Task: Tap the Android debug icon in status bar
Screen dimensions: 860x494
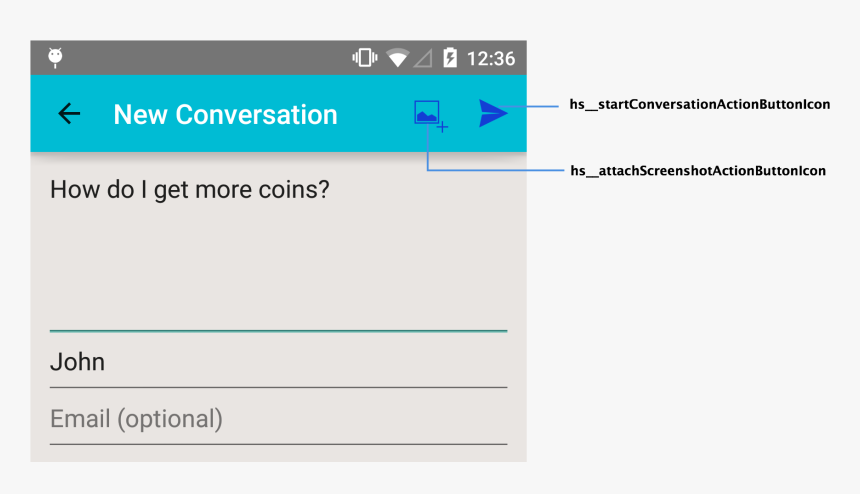Action: coord(55,58)
